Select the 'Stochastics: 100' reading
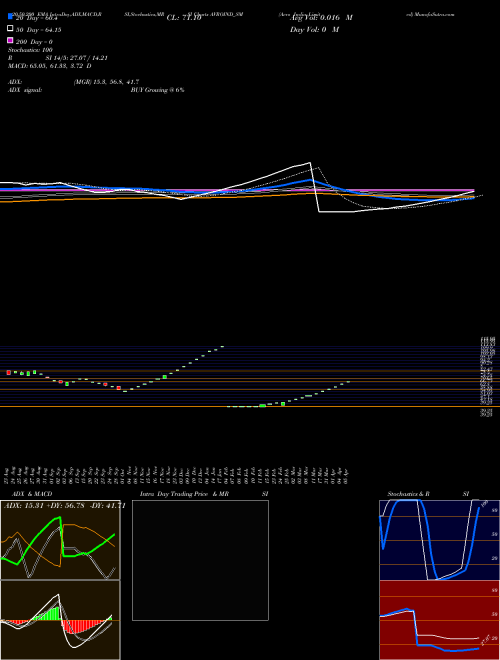The height and width of the screenshot is (660, 500). click(x=30, y=50)
